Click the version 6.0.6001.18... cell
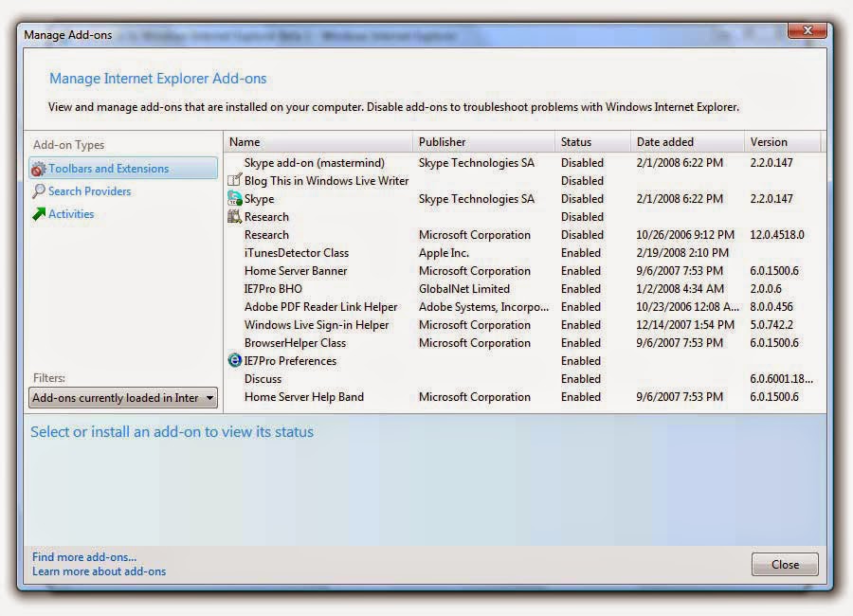The height and width of the screenshot is (616, 853). pyautogui.click(x=781, y=378)
